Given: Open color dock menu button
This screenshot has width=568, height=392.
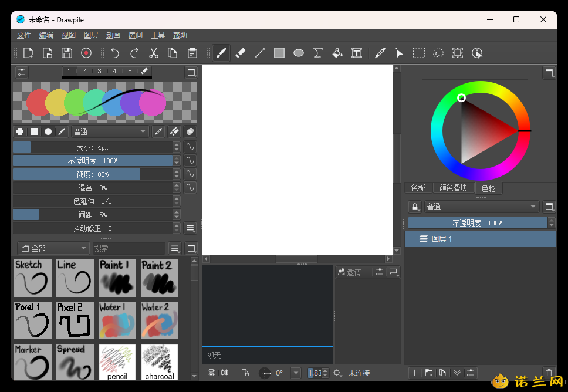Looking at the screenshot, I should pos(549,73).
